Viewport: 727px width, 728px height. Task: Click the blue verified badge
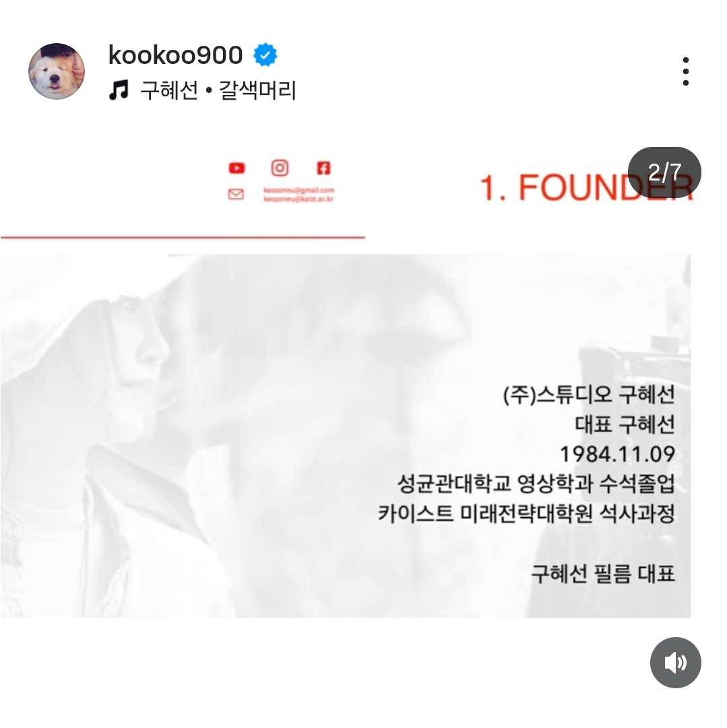click(265, 55)
